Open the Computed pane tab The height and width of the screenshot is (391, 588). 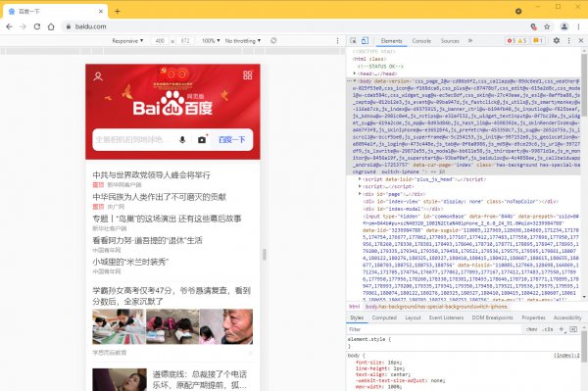click(x=384, y=318)
